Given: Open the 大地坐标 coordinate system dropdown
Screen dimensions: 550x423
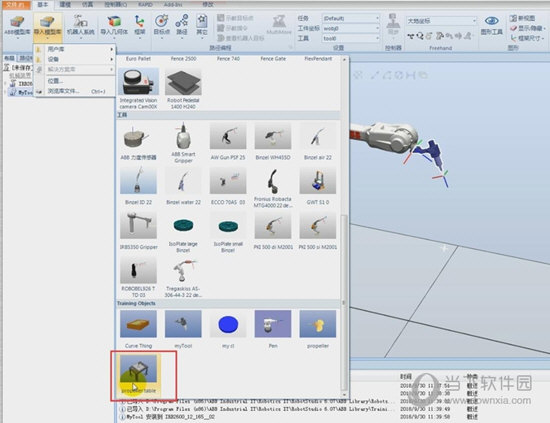Looking at the screenshot, I should [441, 21].
